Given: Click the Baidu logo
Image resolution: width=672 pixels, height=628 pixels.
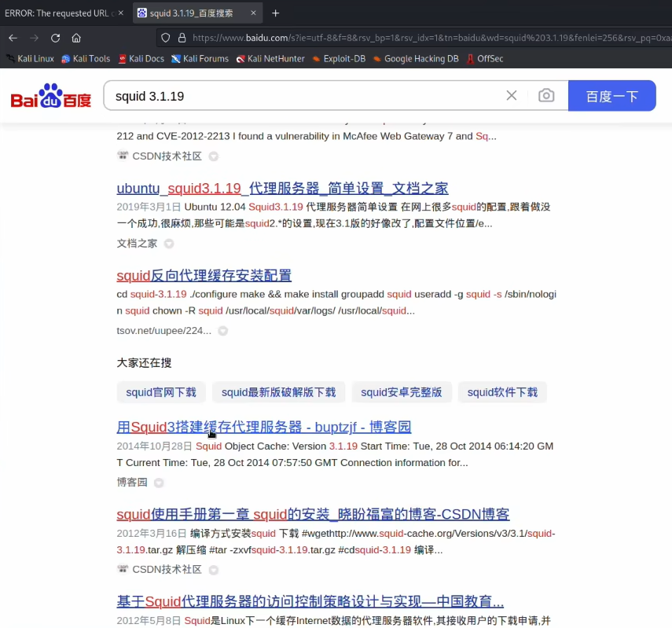Looking at the screenshot, I should coord(51,96).
